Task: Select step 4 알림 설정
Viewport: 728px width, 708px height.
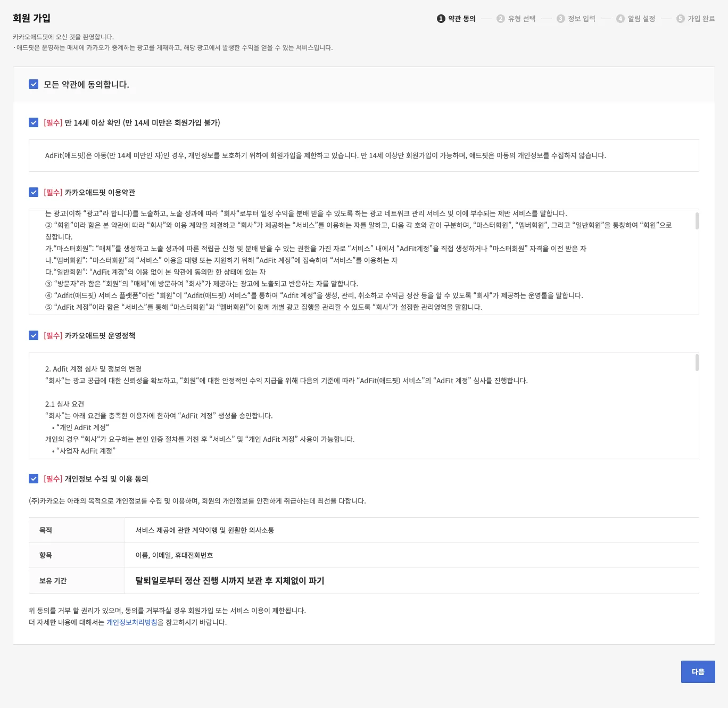Action: (x=636, y=19)
